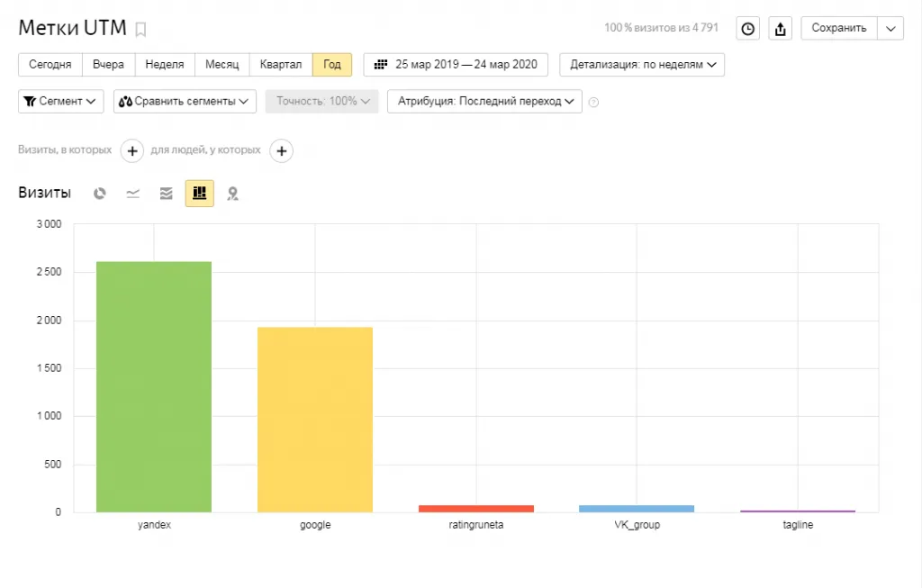922x588 pixels.
Task: Click the green yandex bar
Action: pos(154,387)
